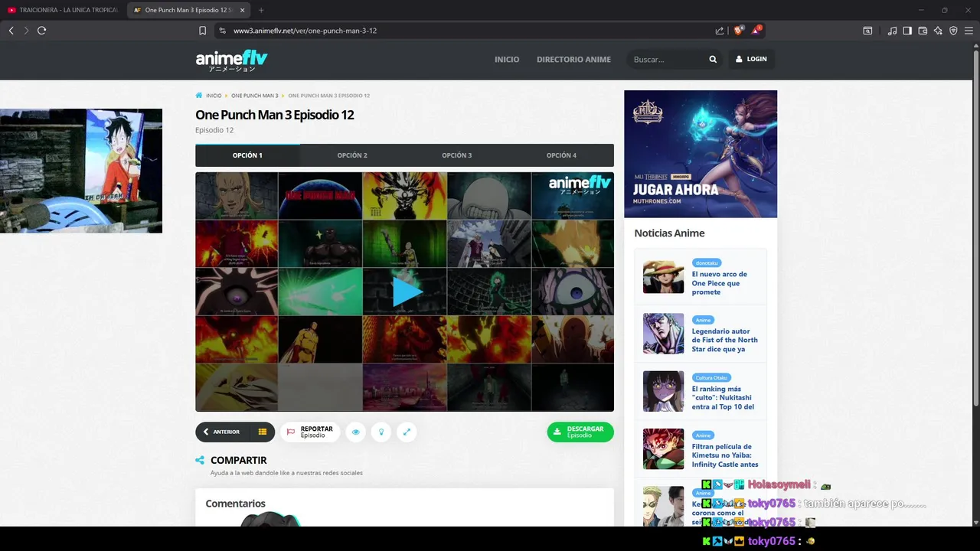Click the home icon in breadcrumb
The width and height of the screenshot is (980, 551).
pos(199,96)
